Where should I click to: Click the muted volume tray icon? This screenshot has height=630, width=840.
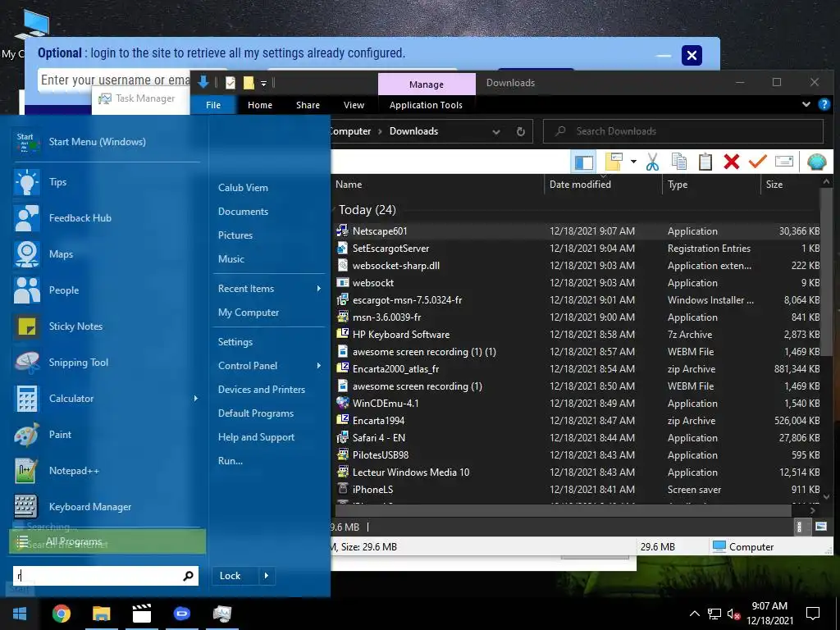tap(734, 614)
